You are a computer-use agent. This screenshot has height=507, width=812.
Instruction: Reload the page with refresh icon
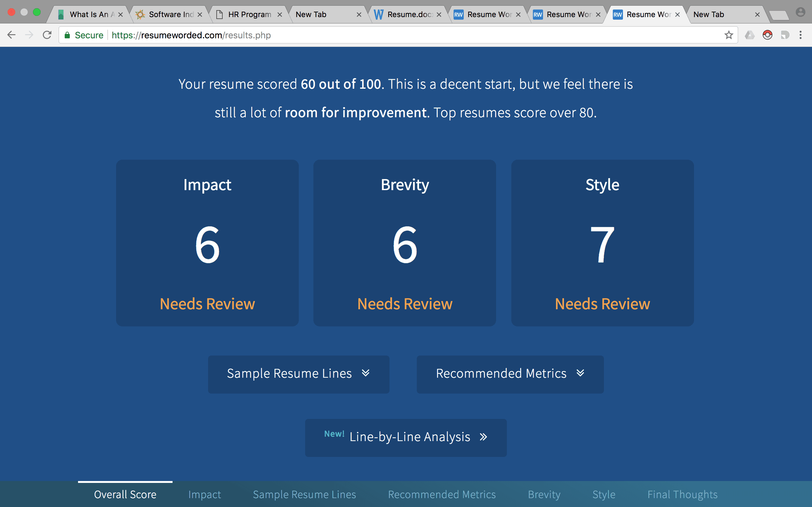47,35
